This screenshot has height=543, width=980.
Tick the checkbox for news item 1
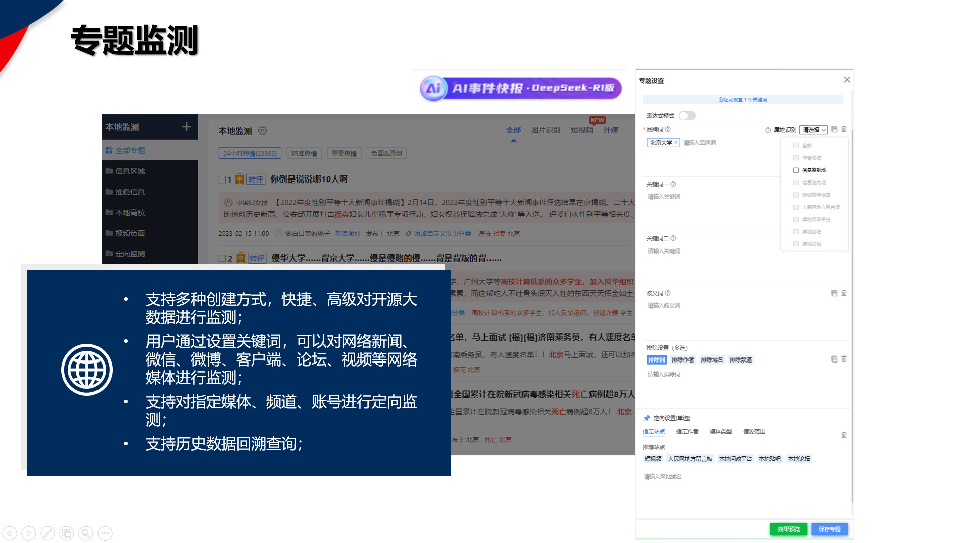[222, 179]
